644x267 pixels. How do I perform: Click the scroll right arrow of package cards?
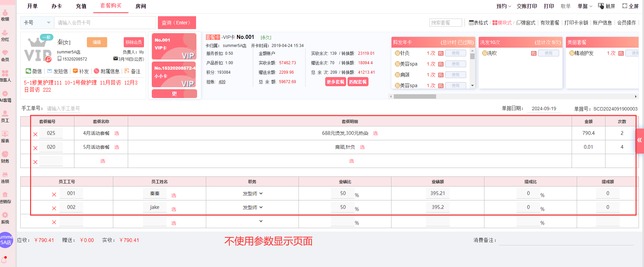click(636, 96)
